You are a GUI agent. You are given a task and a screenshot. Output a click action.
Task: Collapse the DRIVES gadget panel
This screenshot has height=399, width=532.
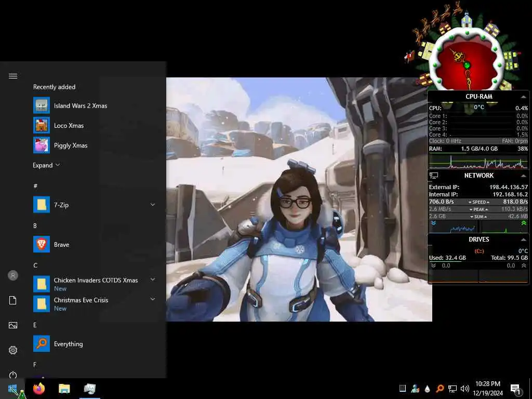(x=524, y=240)
